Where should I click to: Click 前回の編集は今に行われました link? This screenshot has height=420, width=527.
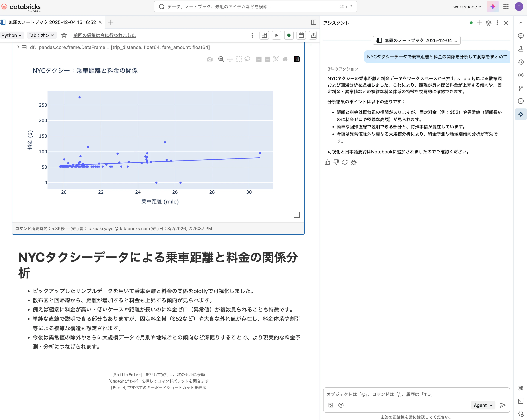[105, 35]
